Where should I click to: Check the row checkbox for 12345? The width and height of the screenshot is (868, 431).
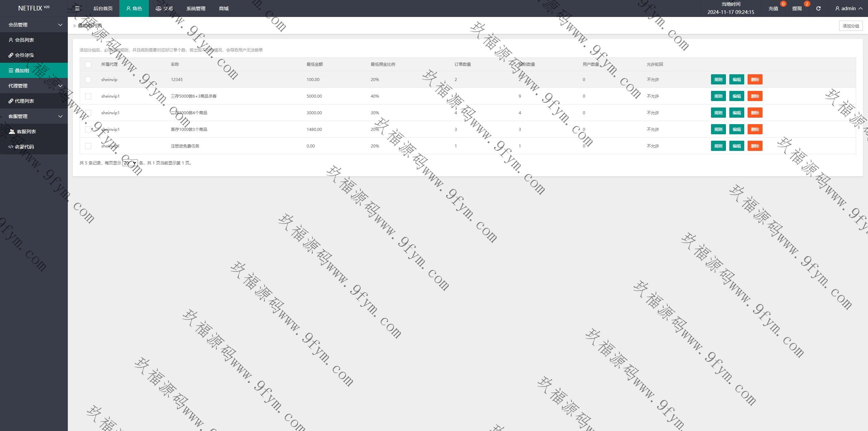[88, 80]
